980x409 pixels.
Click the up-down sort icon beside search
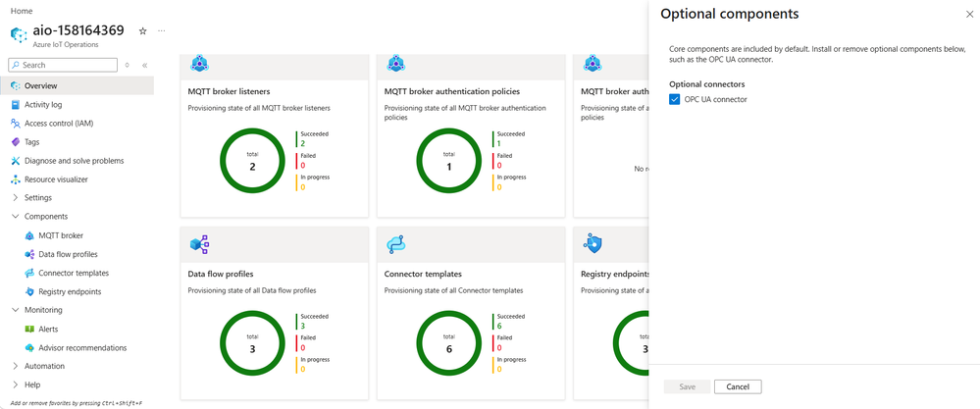(x=127, y=65)
